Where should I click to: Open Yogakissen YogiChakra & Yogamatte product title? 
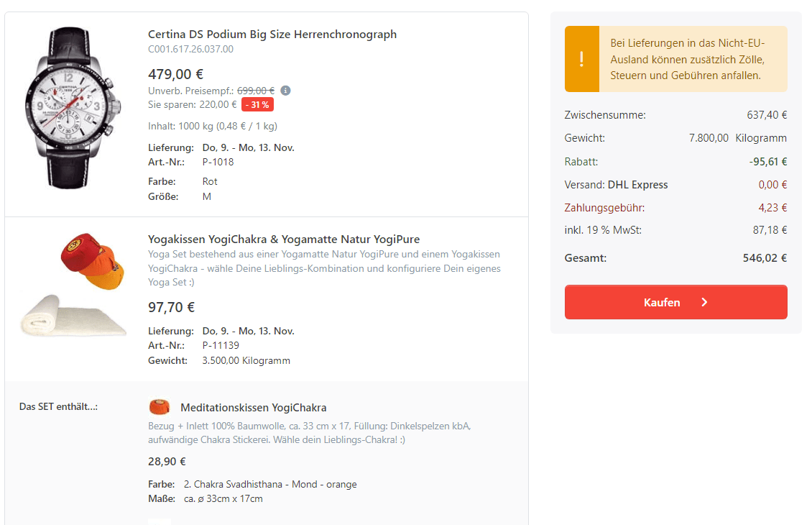coord(283,239)
